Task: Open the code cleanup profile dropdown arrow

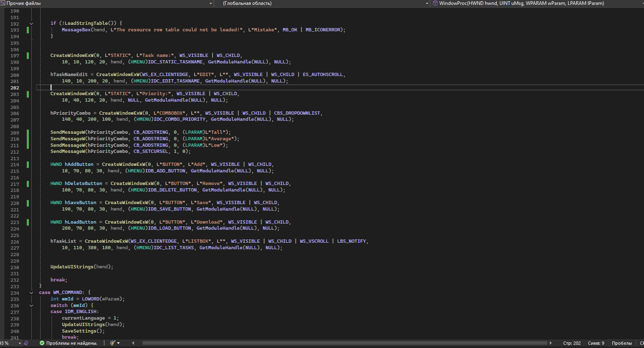Action: (x=119, y=343)
